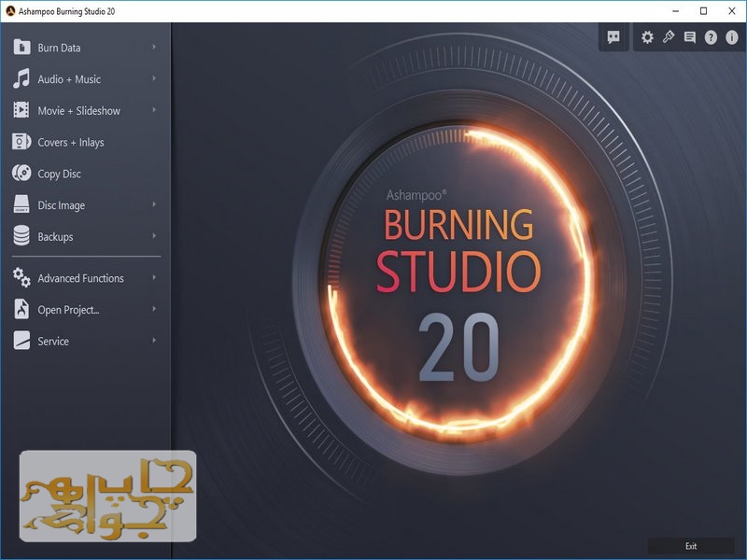
Task: Expand the Open Project submenu arrow
Action: (x=154, y=309)
